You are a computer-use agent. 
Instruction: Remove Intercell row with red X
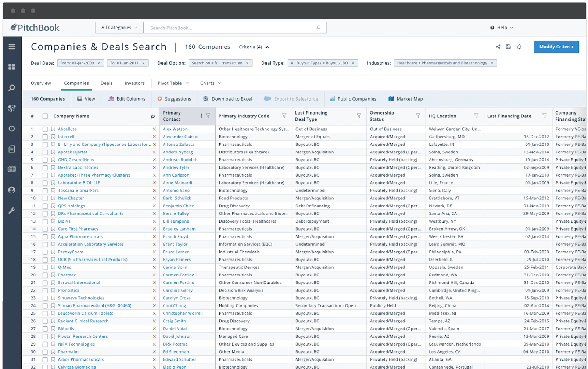click(154, 137)
